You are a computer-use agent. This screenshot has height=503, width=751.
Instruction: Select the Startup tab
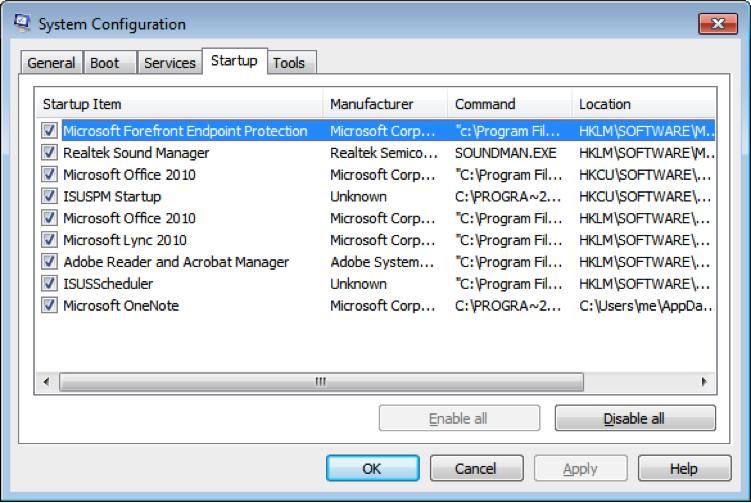click(234, 61)
